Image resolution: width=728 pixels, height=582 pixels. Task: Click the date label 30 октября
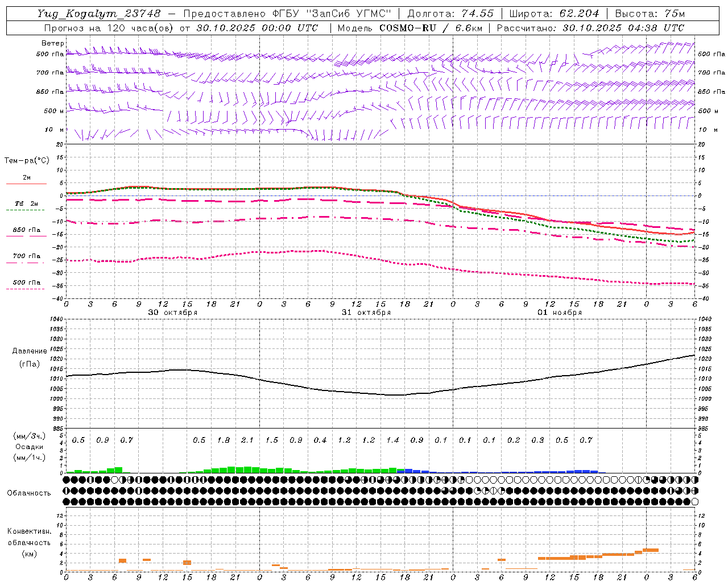coord(173,313)
